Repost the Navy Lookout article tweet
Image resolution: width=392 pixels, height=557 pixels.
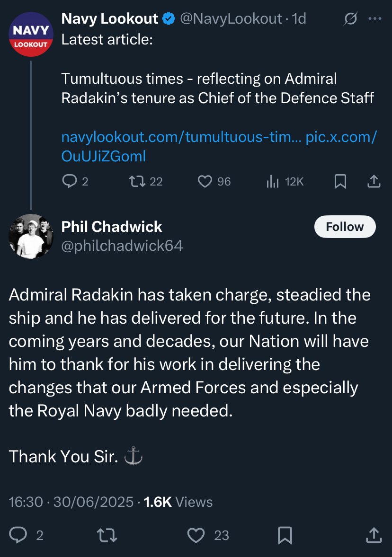(x=136, y=181)
